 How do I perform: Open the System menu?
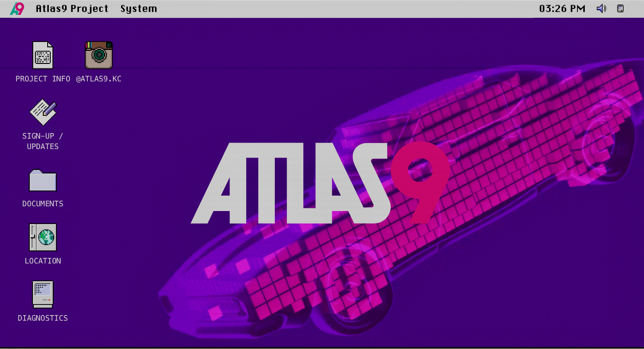click(139, 9)
